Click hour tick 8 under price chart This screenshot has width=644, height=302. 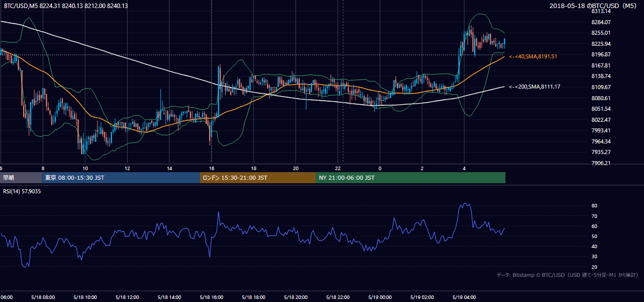pos(43,169)
